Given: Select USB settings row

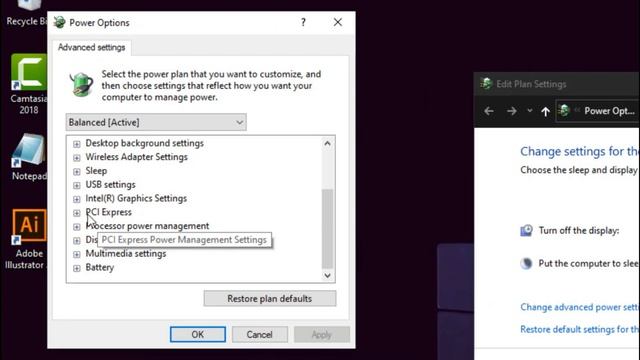Looking at the screenshot, I should click(x=110, y=185).
